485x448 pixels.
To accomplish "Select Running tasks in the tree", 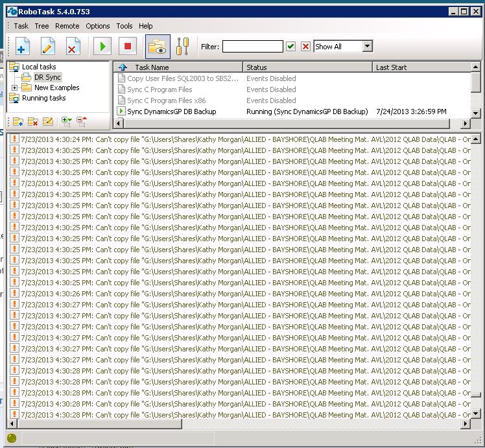I will pos(43,98).
